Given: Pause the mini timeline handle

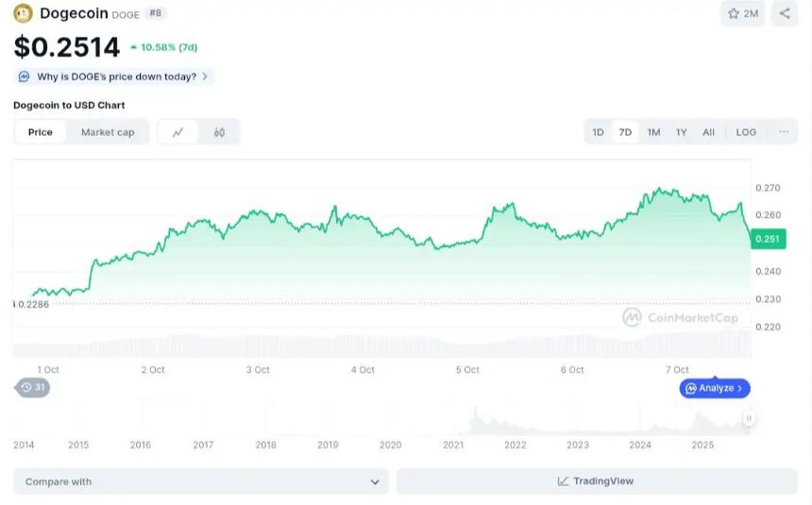Looking at the screenshot, I should tap(748, 417).
